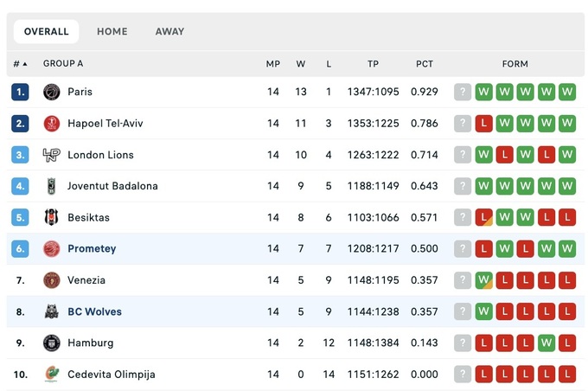The width and height of the screenshot is (588, 391).
Task: Click Paris upcoming match question mark badge
Action: pos(463,92)
